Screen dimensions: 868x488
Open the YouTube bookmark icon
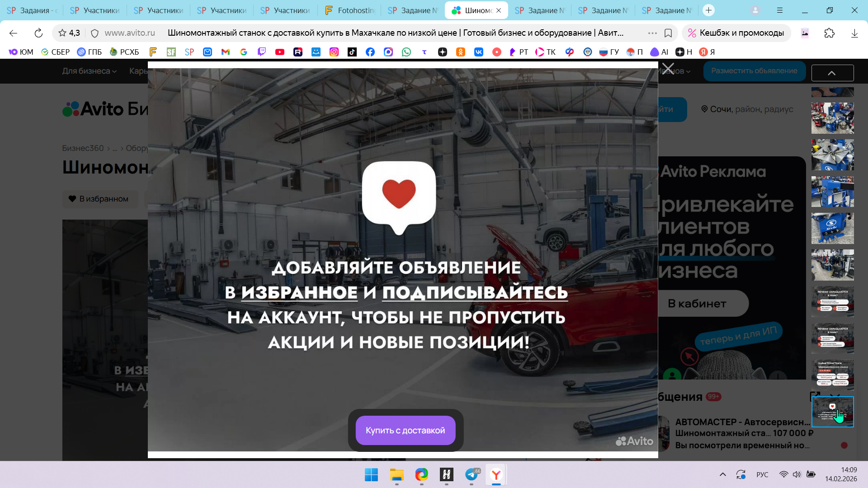(x=280, y=52)
